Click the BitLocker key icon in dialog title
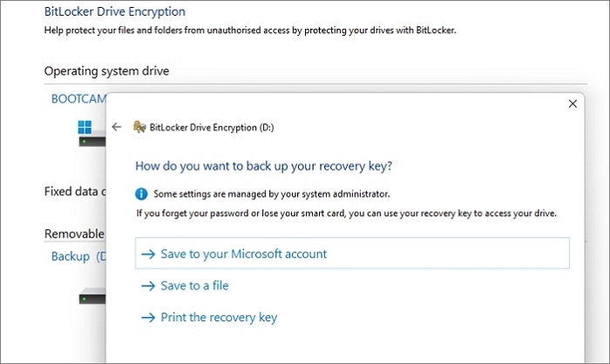Image resolution: width=610 pixels, height=364 pixels. tap(139, 127)
